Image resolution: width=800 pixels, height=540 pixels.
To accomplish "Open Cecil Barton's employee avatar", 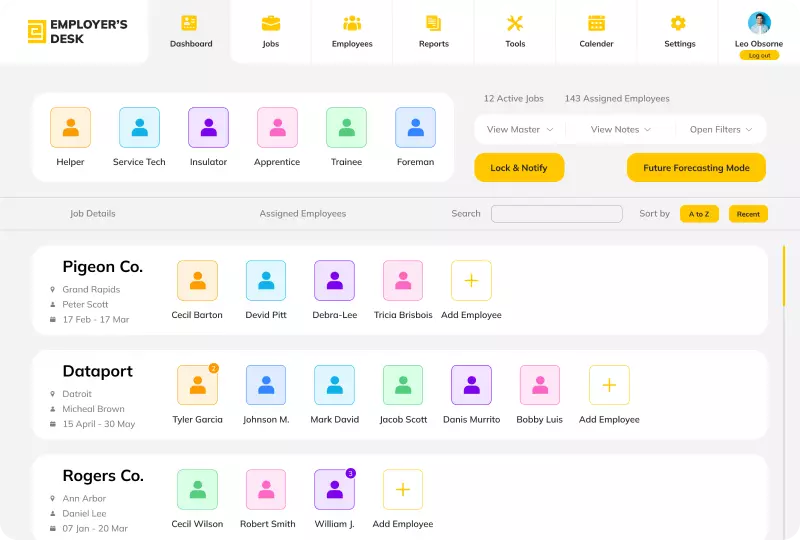I will pyautogui.click(x=197, y=281).
